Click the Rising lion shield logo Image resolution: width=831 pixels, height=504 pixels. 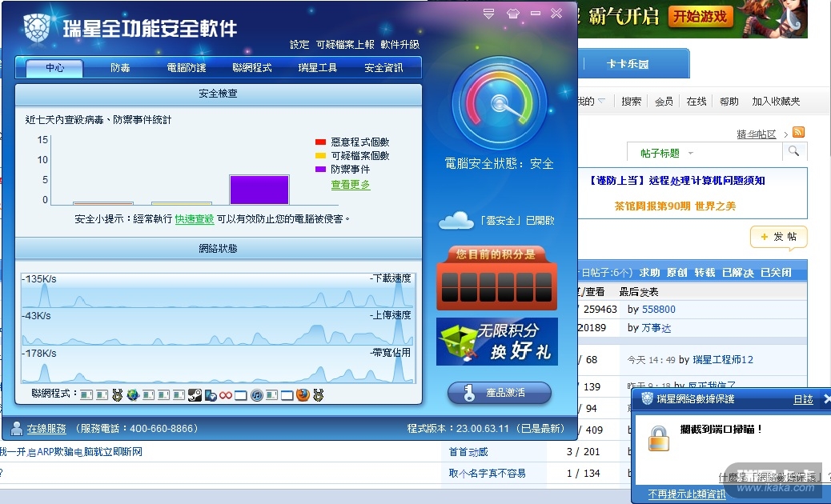(x=37, y=27)
